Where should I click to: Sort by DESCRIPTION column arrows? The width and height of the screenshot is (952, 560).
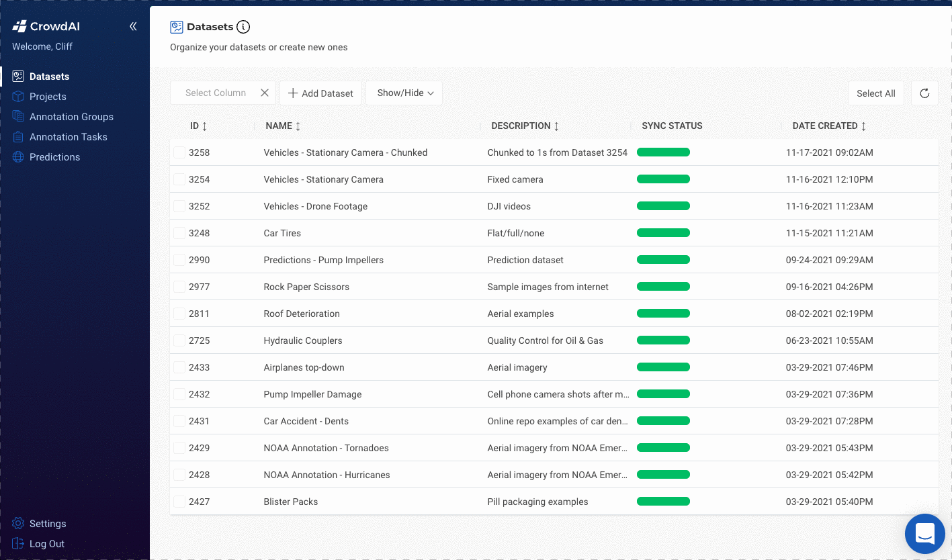pyautogui.click(x=556, y=126)
